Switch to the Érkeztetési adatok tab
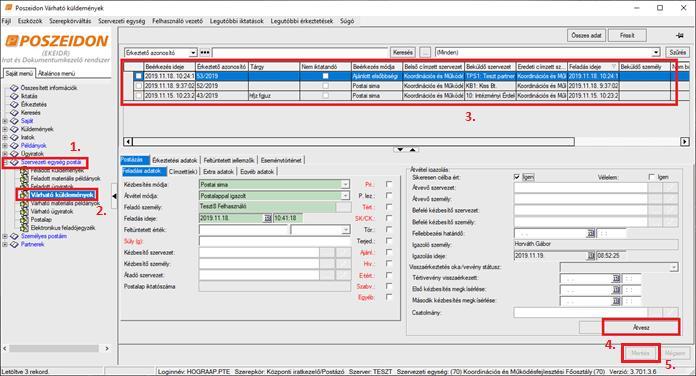696x376 pixels. point(174,160)
